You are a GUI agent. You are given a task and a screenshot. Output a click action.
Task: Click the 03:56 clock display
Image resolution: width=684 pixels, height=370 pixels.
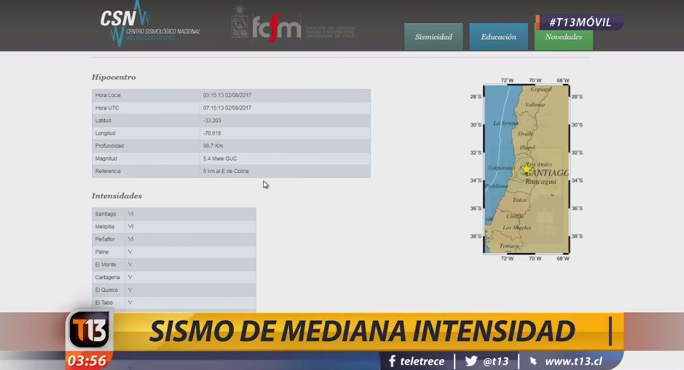coord(87,361)
